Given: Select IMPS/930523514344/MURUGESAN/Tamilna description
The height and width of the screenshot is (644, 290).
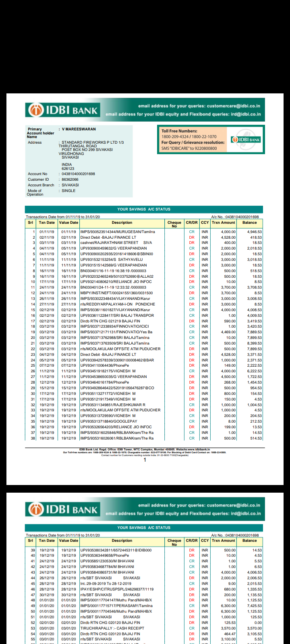Looking at the screenshot, I should 118,232.
